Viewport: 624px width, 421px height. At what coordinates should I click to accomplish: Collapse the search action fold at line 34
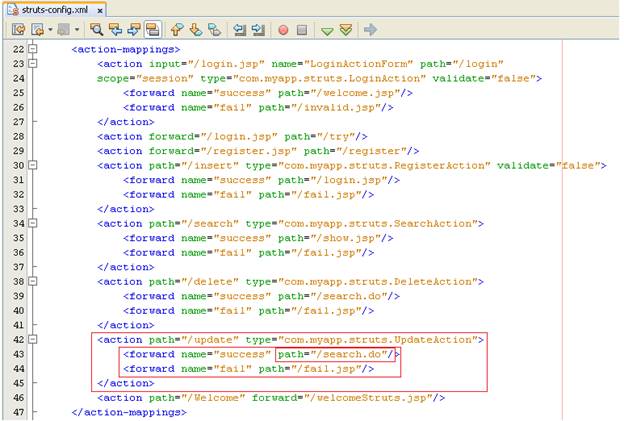33,223
